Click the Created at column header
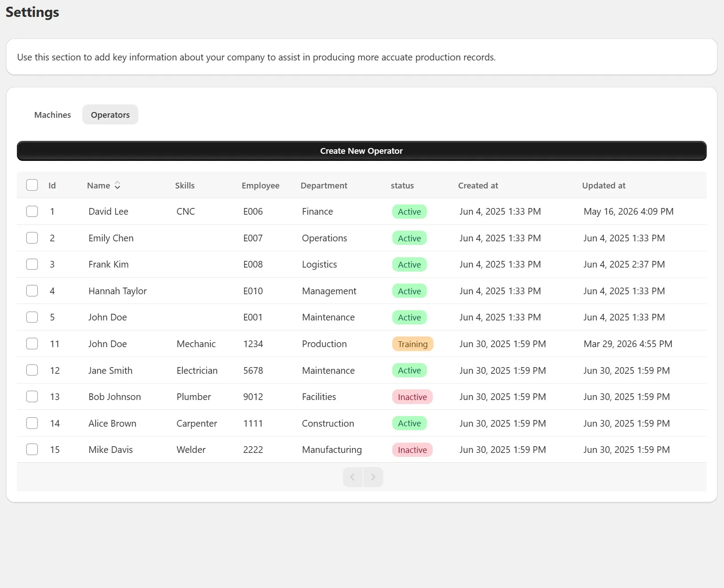Image resolution: width=724 pixels, height=588 pixels. (478, 185)
